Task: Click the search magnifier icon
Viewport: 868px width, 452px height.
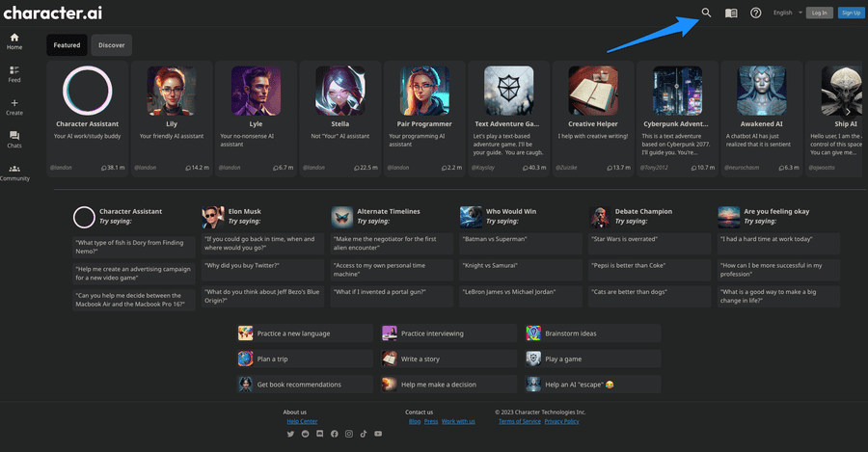Action: 706,13
